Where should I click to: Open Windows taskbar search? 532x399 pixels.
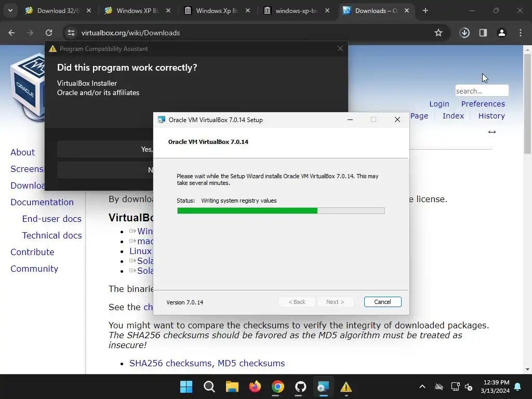pyautogui.click(x=209, y=387)
